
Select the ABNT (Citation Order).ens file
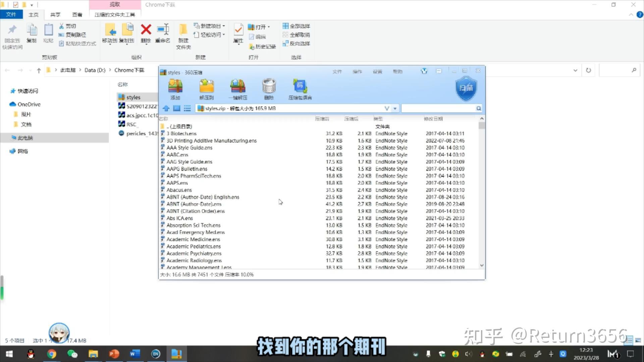[196, 211]
